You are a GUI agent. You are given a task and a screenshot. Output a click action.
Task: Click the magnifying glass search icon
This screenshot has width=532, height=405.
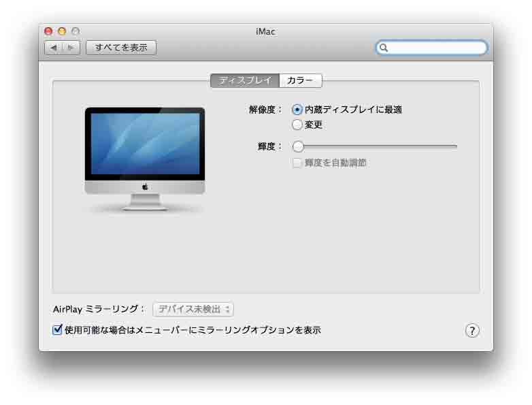pos(384,48)
